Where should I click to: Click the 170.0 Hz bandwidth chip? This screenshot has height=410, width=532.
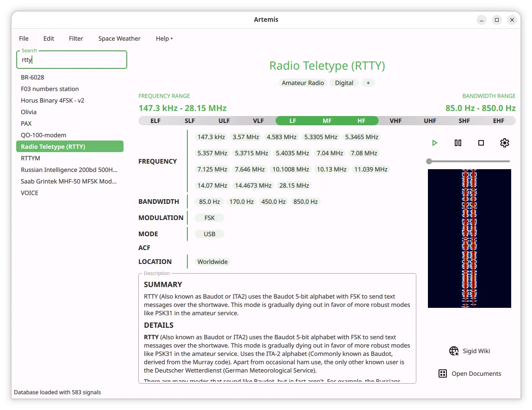pyautogui.click(x=241, y=202)
